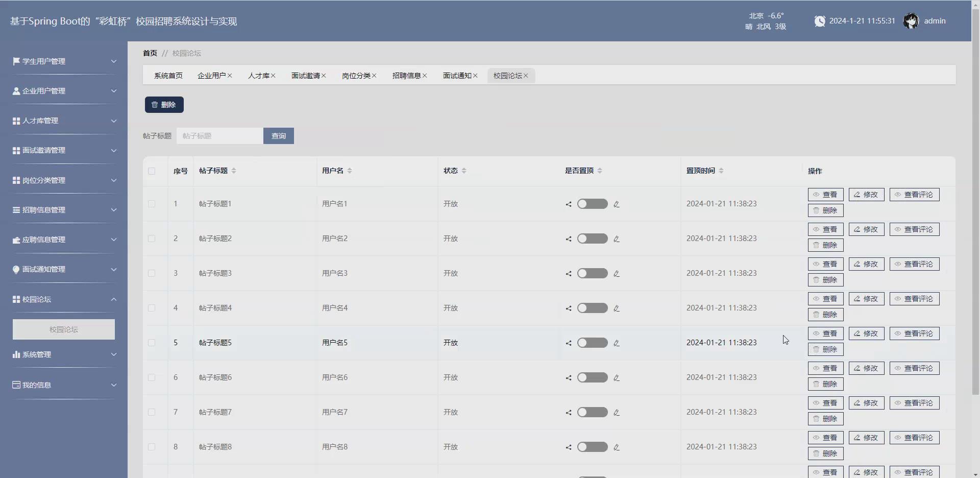Expand the 系统管理 menu chevron
This screenshot has width=980, height=478.
tap(114, 354)
